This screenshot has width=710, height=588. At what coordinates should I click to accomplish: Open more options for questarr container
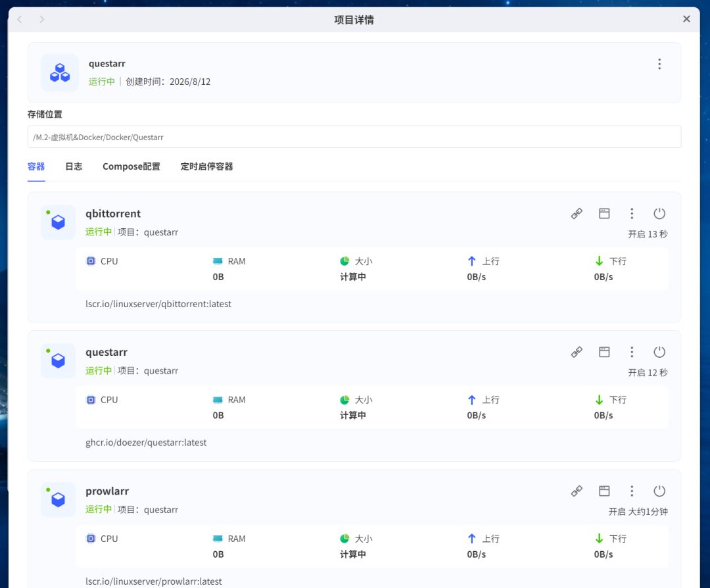632,352
